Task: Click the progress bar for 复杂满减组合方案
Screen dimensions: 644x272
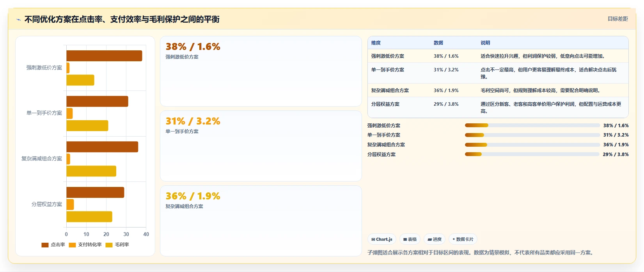Action: tap(532, 145)
